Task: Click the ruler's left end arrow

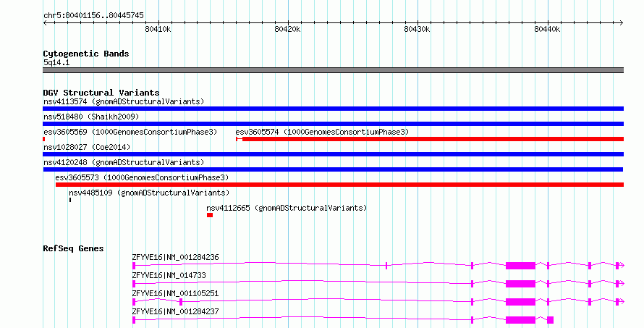Action: [x=45, y=23]
